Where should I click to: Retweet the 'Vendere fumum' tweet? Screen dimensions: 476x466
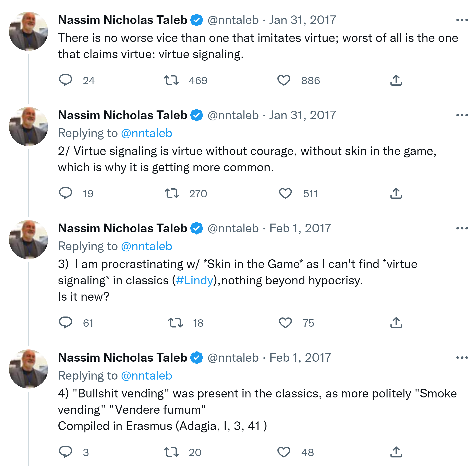pos(171,452)
